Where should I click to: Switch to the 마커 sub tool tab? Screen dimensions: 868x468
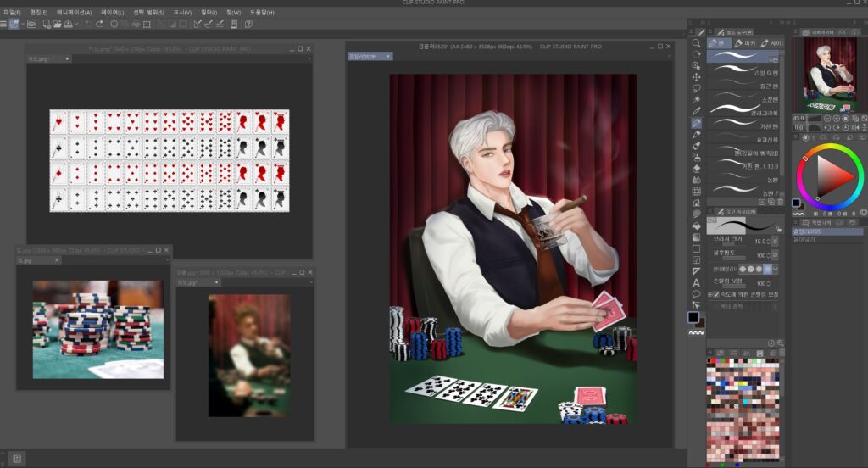coord(745,42)
